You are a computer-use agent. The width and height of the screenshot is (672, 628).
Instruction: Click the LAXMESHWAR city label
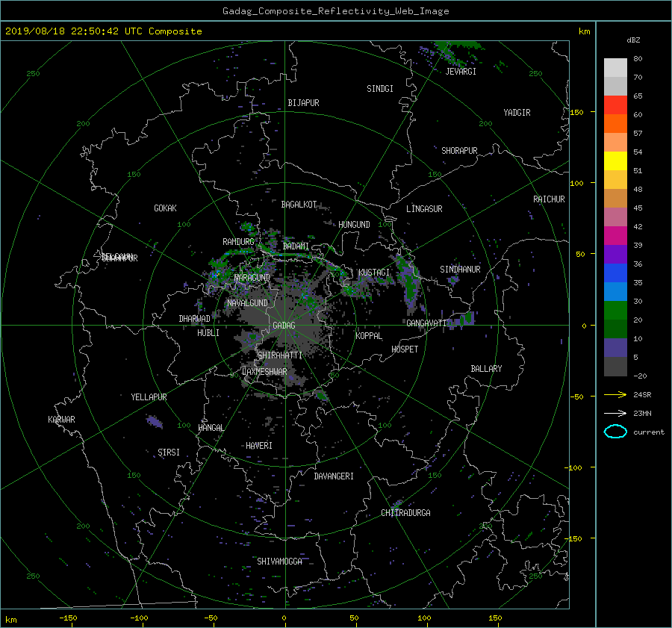coord(264,372)
